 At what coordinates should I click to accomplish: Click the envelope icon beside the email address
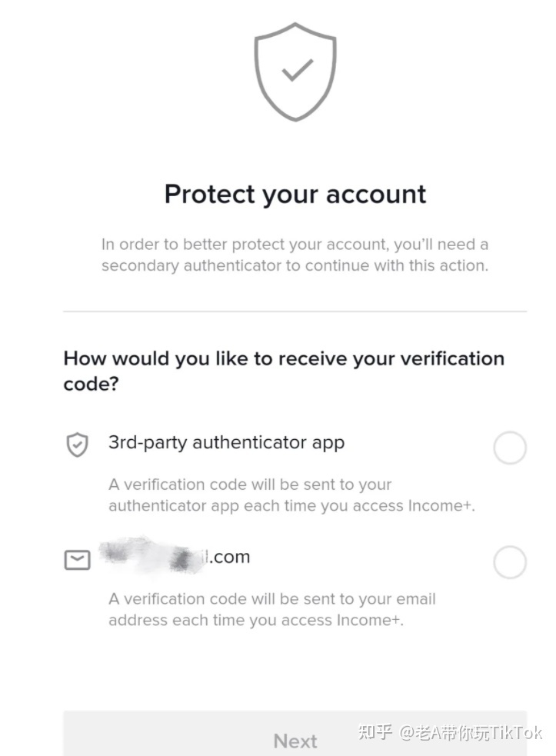point(77,559)
